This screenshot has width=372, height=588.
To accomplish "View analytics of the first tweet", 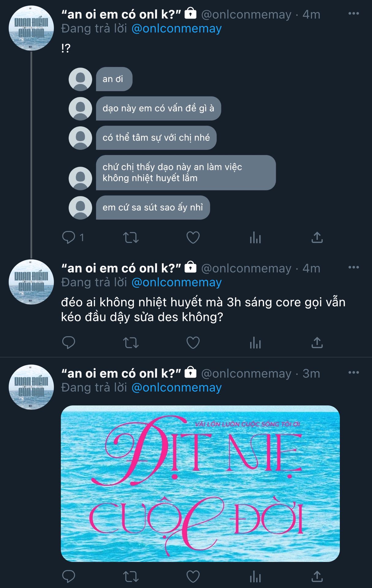I will [x=255, y=237].
